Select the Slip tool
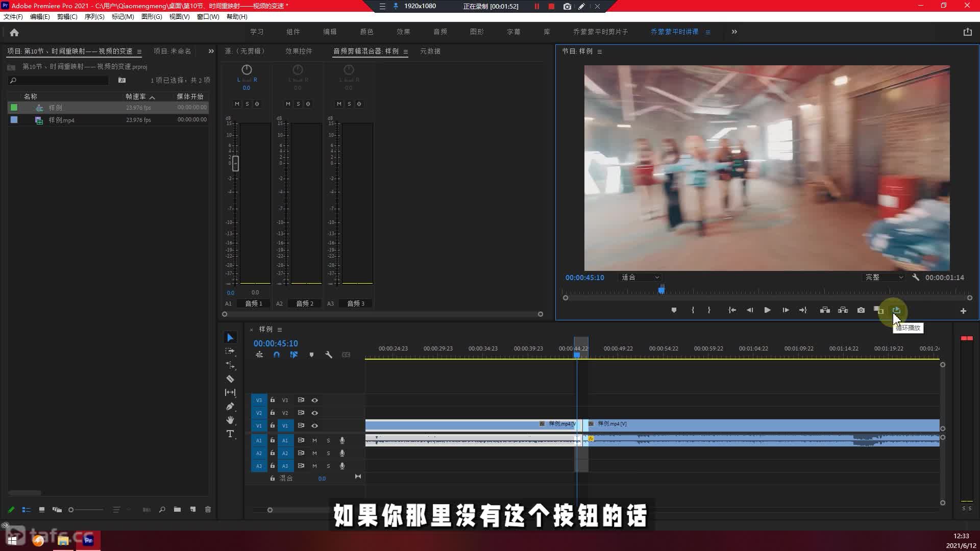This screenshot has width=980, height=551. coord(230,392)
